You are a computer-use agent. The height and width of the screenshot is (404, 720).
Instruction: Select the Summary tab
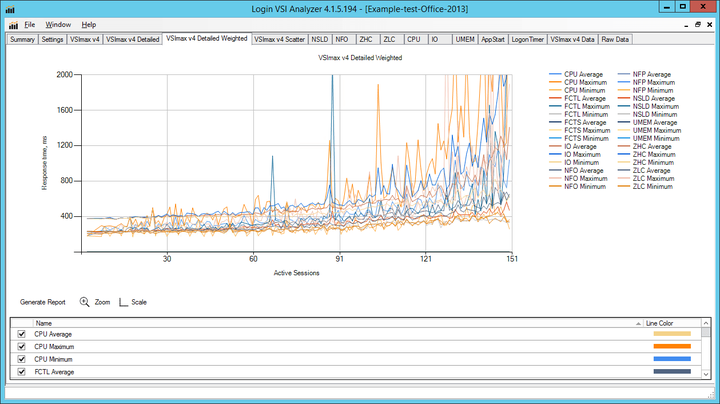tap(23, 40)
